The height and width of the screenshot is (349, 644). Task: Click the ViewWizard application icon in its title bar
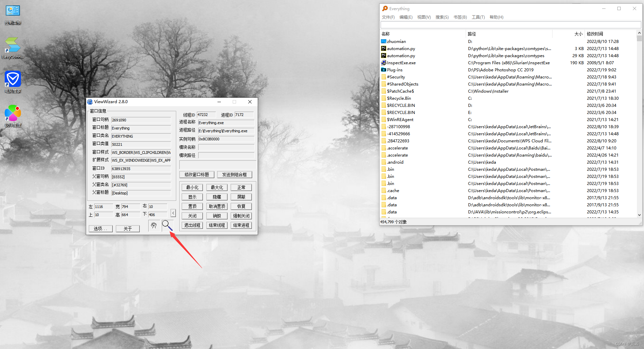coord(90,101)
